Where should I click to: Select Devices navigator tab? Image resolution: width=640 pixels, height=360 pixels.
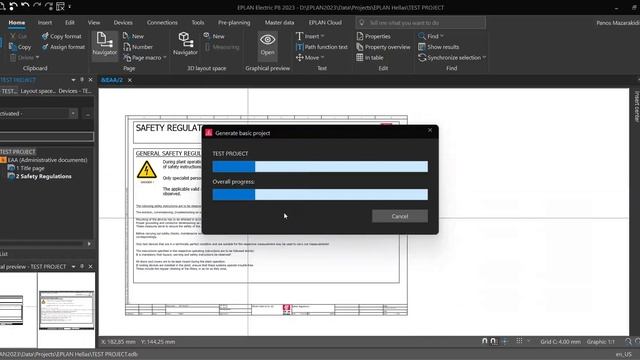(x=75, y=91)
